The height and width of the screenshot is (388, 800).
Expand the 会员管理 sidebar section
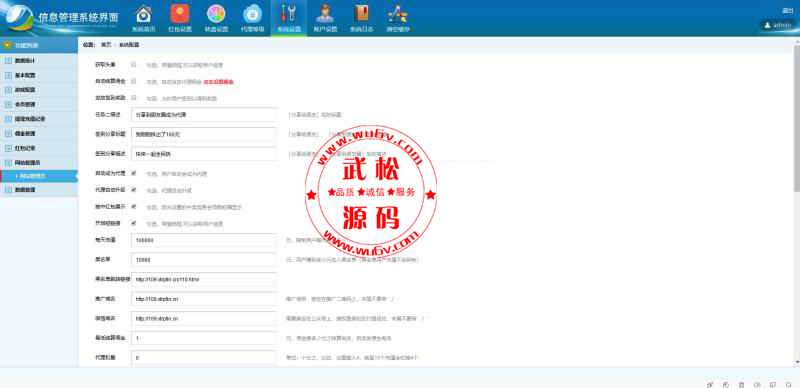tap(39, 104)
